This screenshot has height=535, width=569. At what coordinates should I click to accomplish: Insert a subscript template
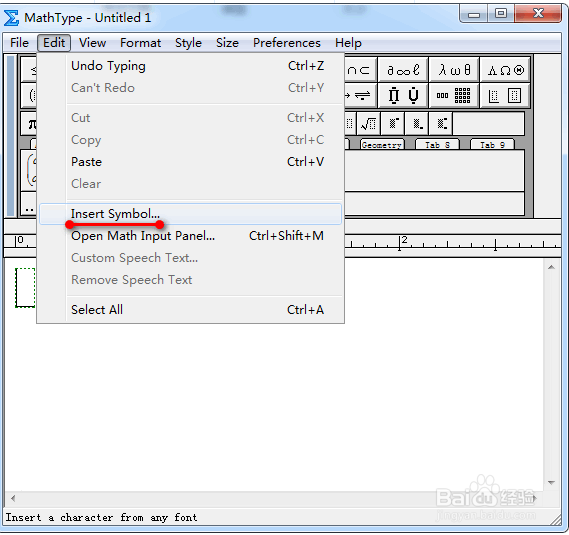point(417,124)
